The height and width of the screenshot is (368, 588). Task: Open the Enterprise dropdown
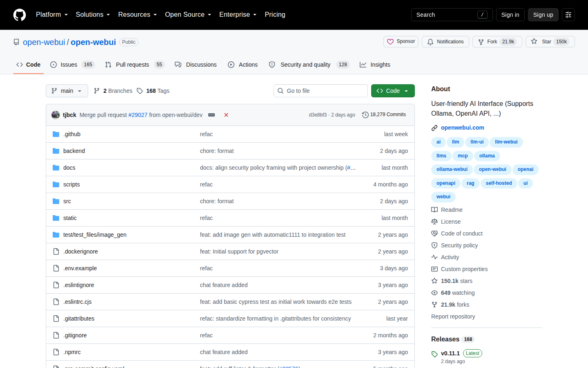pos(238,15)
